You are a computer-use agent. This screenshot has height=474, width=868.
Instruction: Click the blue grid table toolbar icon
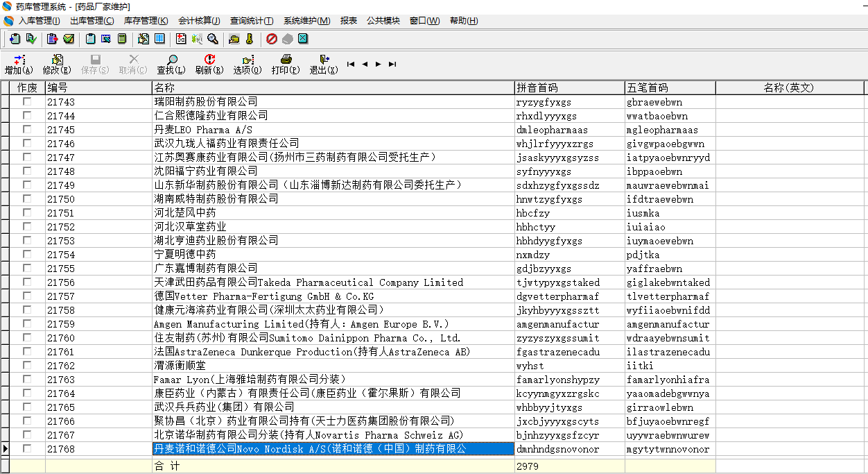(159, 39)
